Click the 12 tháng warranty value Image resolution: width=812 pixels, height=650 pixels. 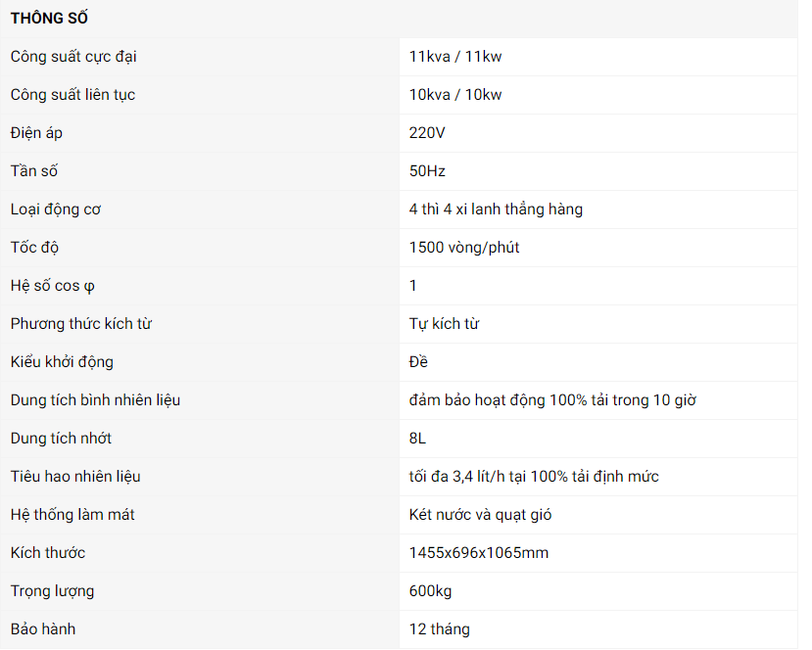tap(440, 629)
